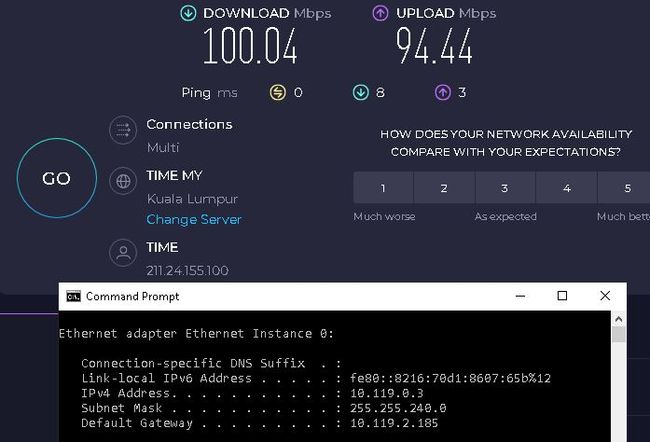This screenshot has width=650, height=442.
Task: Click the user profile icon beside TIME
Action: (123, 254)
